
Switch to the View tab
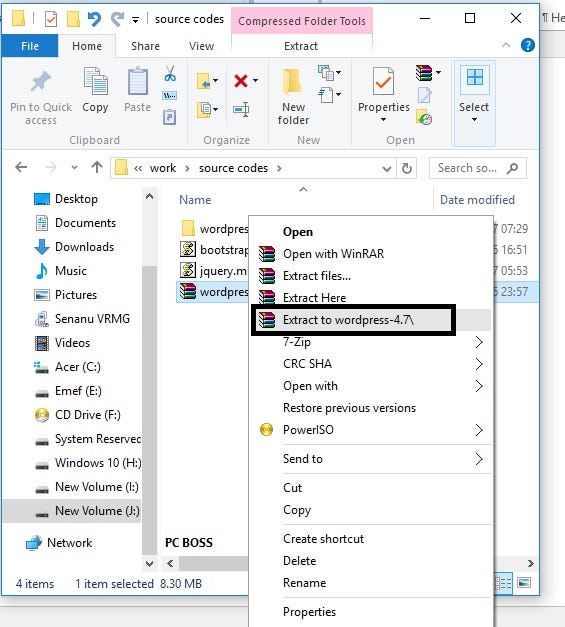pos(201,46)
